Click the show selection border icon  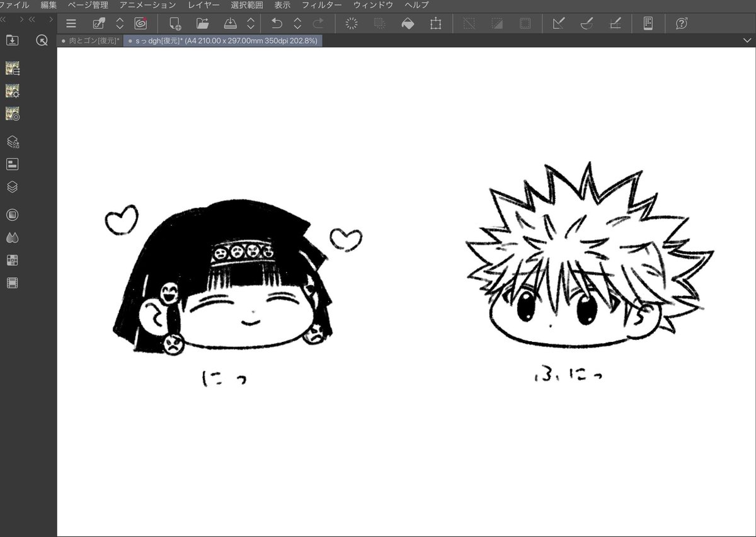click(525, 24)
